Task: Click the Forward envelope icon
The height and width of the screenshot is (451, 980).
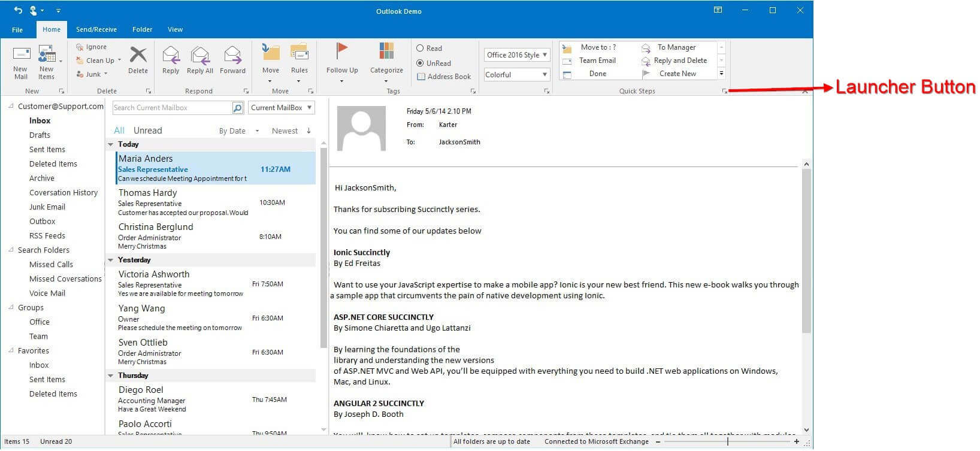Action: tap(232, 55)
